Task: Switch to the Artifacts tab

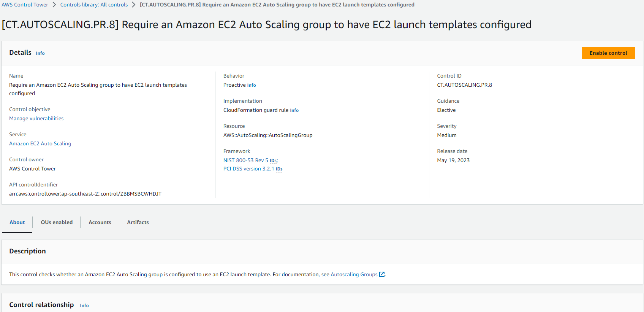Action: pos(138,222)
